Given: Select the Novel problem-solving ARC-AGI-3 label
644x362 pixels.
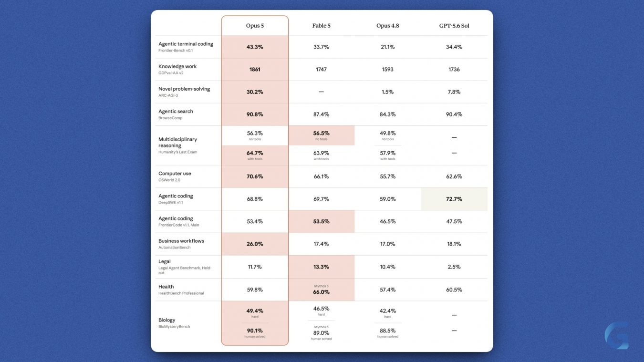Looking at the screenshot, I should pyautogui.click(x=184, y=92).
